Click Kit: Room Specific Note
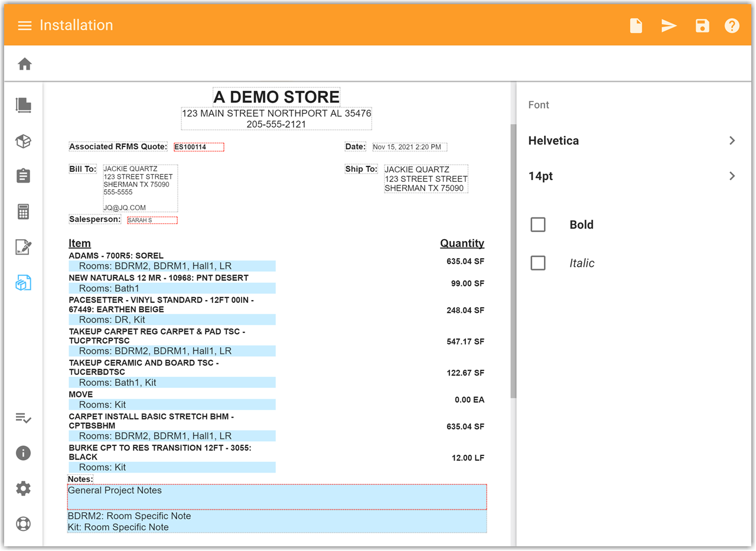Image resolution: width=756 pixels, height=551 pixels. pyautogui.click(x=118, y=527)
